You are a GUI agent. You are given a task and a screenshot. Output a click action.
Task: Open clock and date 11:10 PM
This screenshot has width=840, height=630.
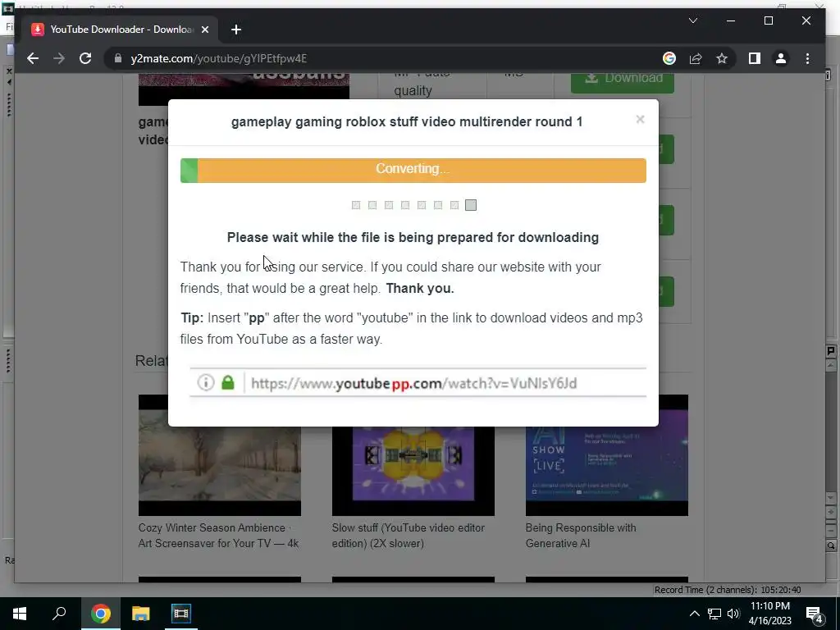coord(769,614)
